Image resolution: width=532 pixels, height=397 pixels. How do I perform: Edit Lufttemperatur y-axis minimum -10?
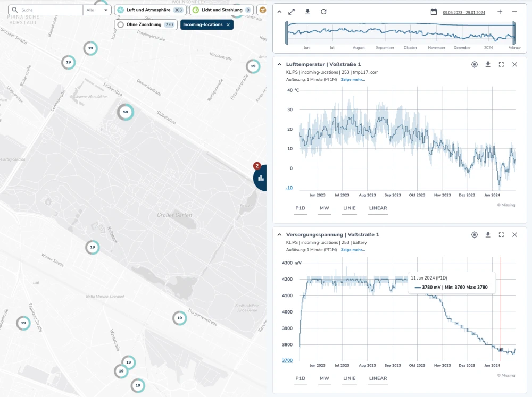pos(289,188)
